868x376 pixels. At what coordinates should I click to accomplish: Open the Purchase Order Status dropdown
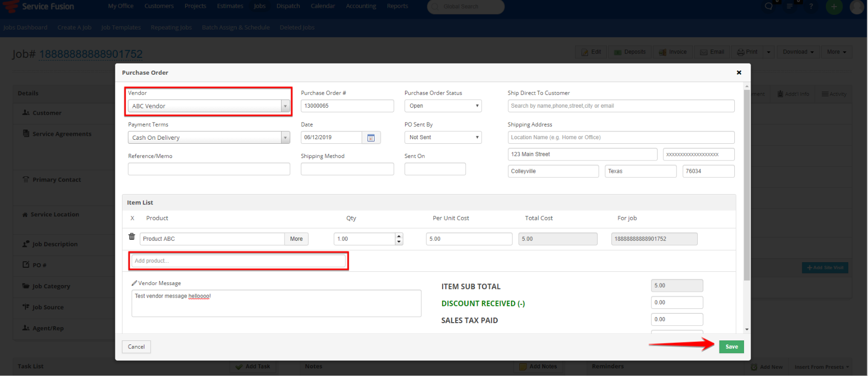tap(443, 106)
